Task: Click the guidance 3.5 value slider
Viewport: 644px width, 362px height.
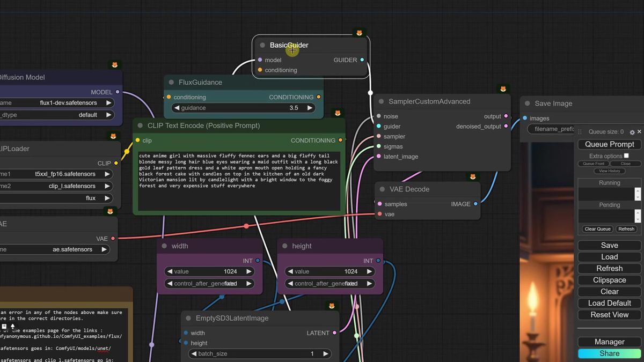Action: pyautogui.click(x=243, y=108)
